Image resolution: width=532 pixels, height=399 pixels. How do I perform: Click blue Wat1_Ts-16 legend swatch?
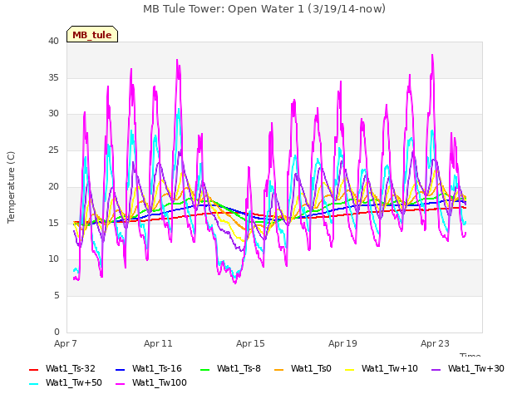[x=121, y=369]
